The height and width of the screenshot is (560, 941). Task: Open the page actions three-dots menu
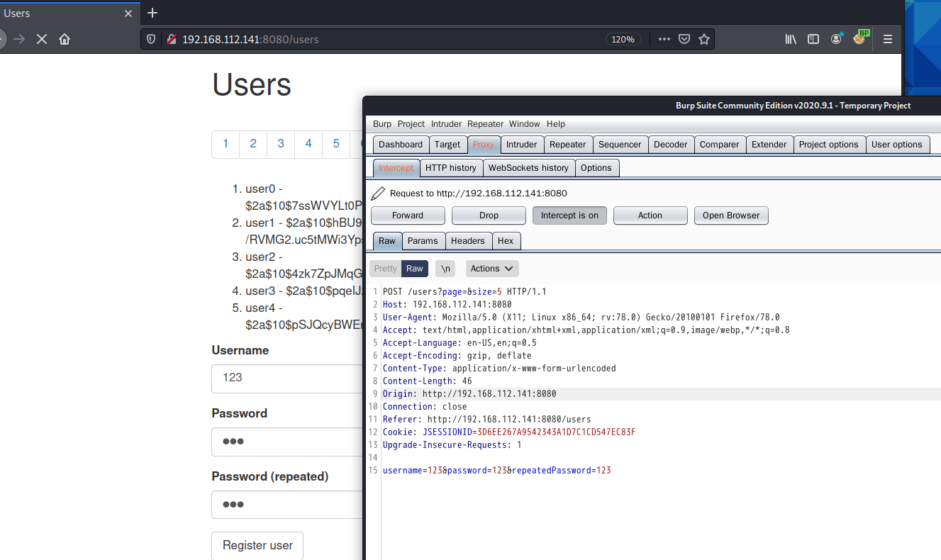point(664,39)
